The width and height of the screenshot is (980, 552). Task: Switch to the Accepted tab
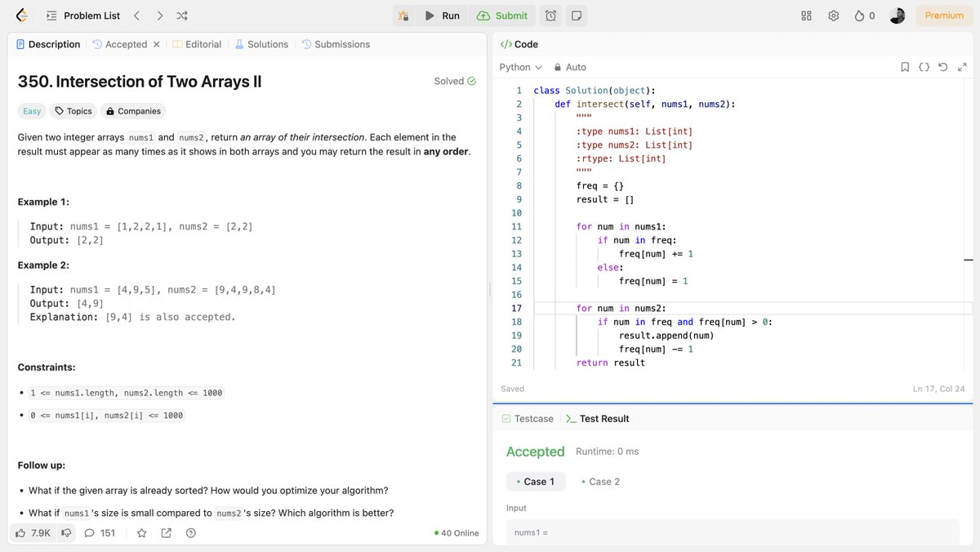click(x=120, y=44)
